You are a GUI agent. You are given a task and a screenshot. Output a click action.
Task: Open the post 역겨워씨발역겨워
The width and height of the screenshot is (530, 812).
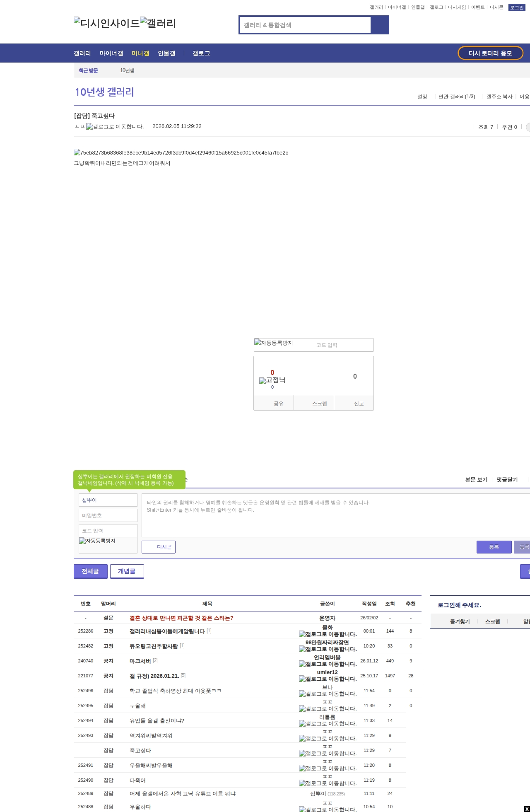pyautogui.click(x=151, y=735)
